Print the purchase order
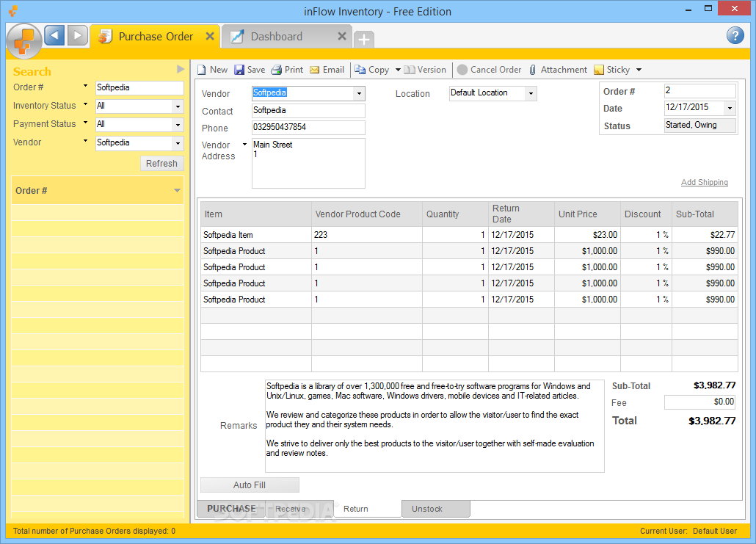This screenshot has width=756, height=544. pyautogui.click(x=287, y=70)
